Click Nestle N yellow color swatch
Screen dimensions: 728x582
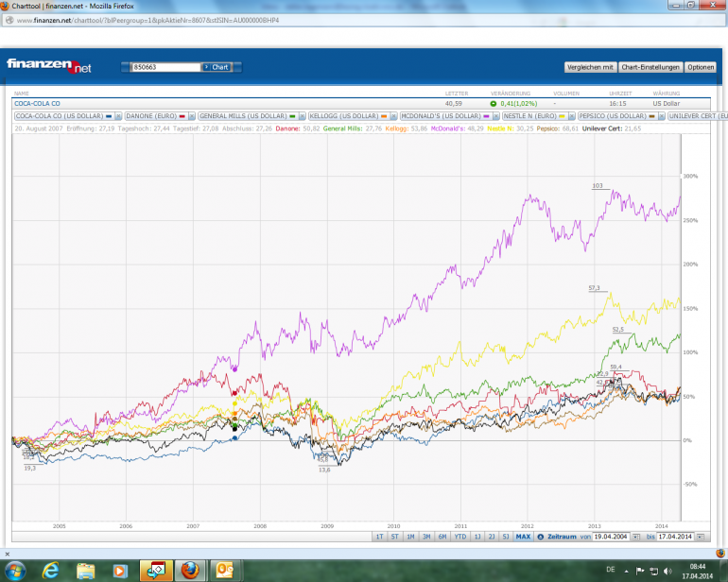pyautogui.click(x=563, y=116)
